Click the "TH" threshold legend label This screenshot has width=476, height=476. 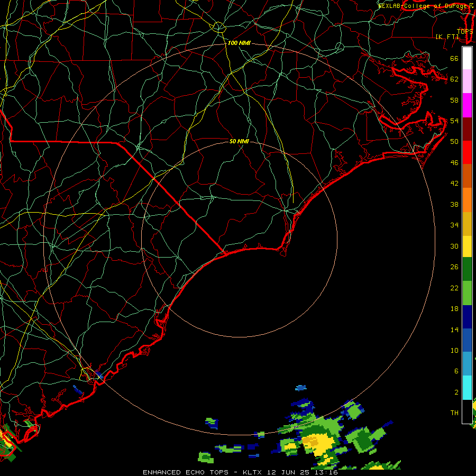pyautogui.click(x=454, y=413)
